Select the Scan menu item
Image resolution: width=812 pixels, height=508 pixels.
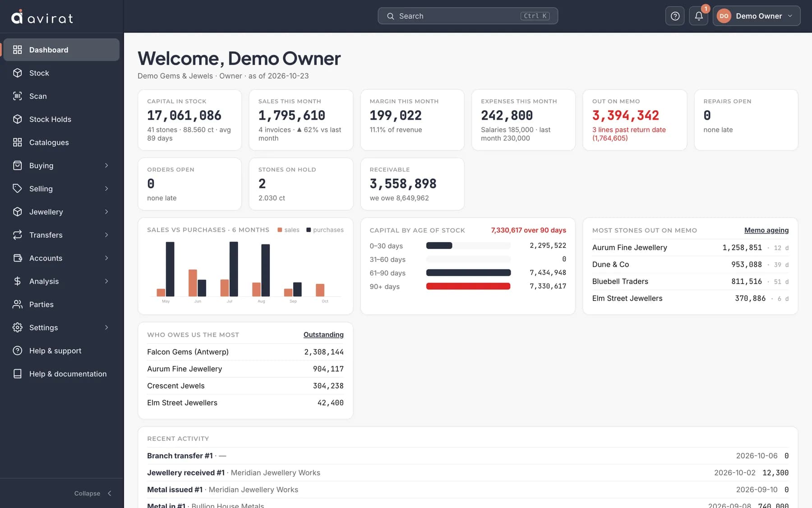click(61, 96)
